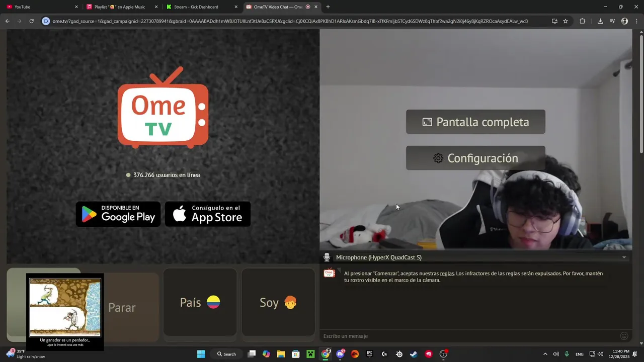Open Configuración settings button
This screenshot has width=644, height=362.
point(475,158)
